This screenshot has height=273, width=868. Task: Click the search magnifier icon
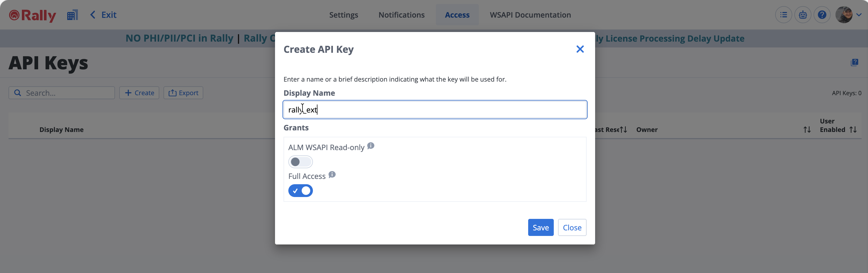[18, 93]
